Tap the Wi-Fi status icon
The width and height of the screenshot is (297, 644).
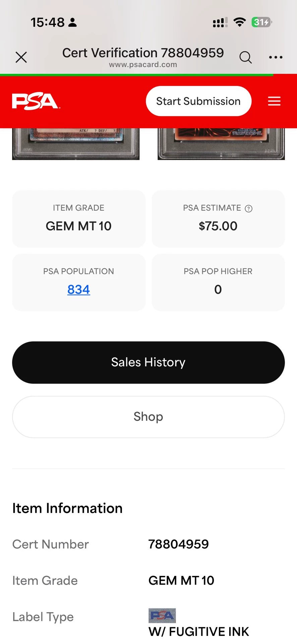240,22
